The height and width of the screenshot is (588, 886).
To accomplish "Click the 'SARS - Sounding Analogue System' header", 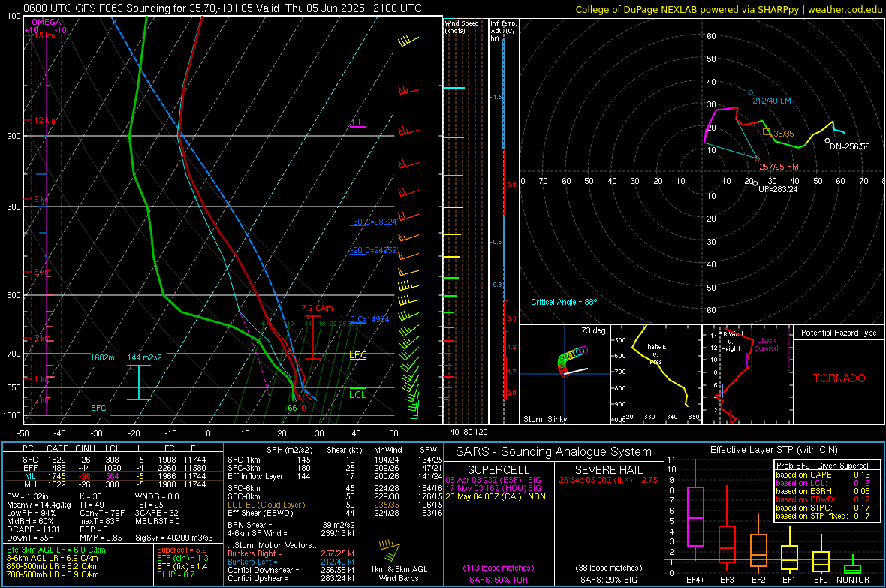I will tap(553, 452).
